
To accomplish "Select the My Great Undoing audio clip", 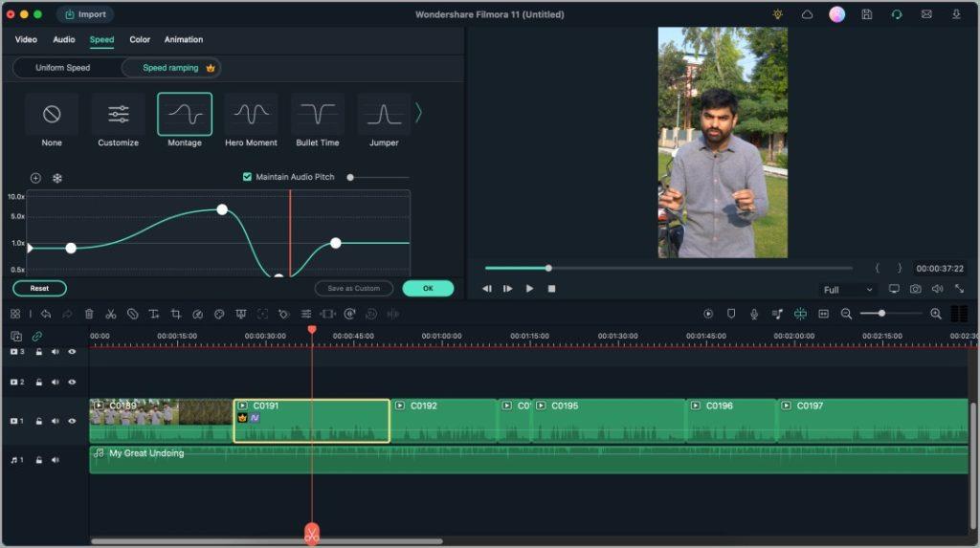I will click(x=528, y=459).
